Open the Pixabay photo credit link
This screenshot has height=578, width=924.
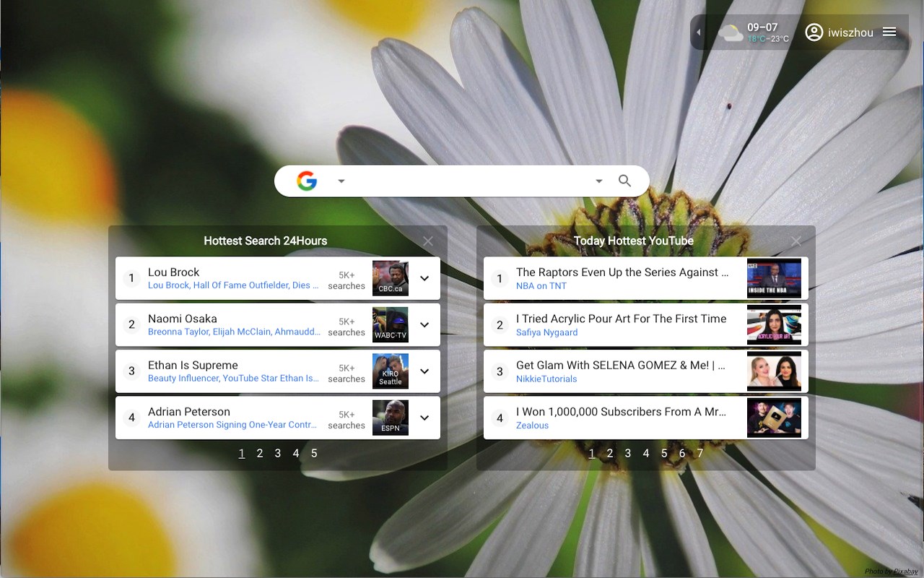905,571
